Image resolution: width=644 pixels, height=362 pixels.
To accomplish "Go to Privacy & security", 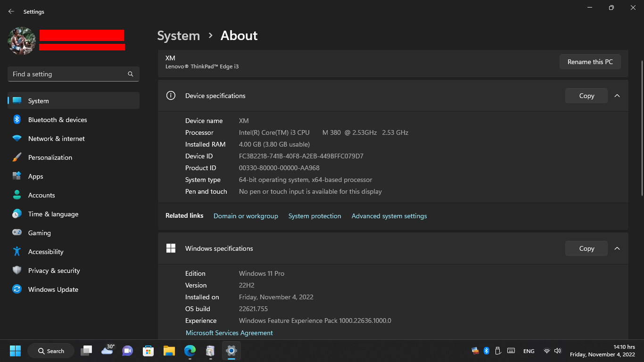I will tap(74, 271).
